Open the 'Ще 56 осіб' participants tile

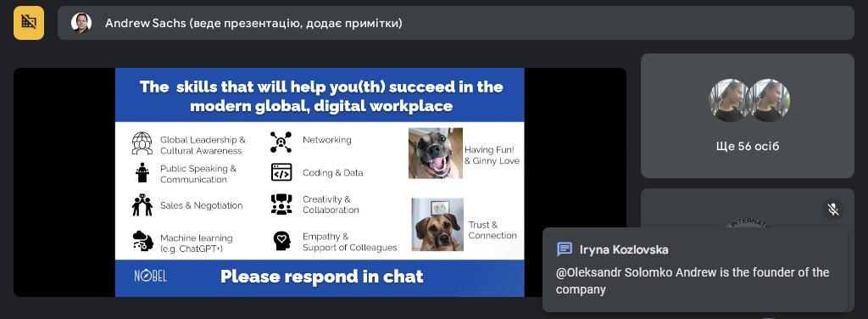[x=748, y=115]
